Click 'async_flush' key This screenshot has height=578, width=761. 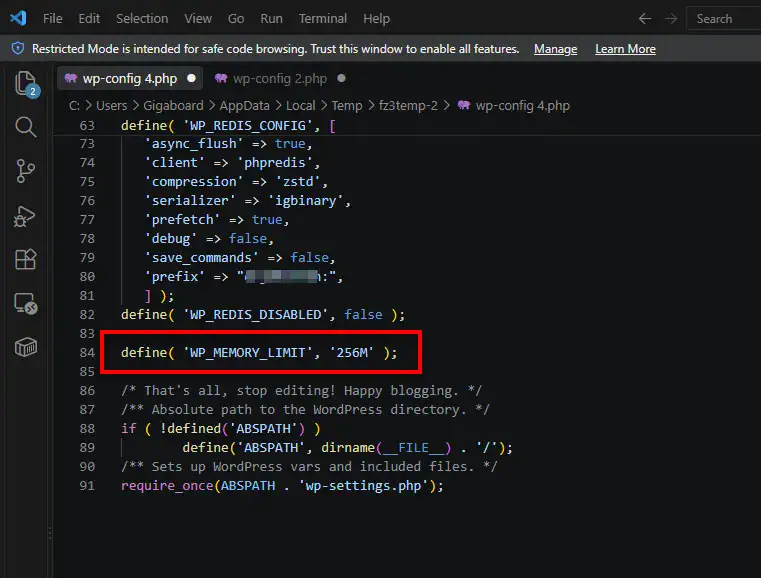point(194,144)
